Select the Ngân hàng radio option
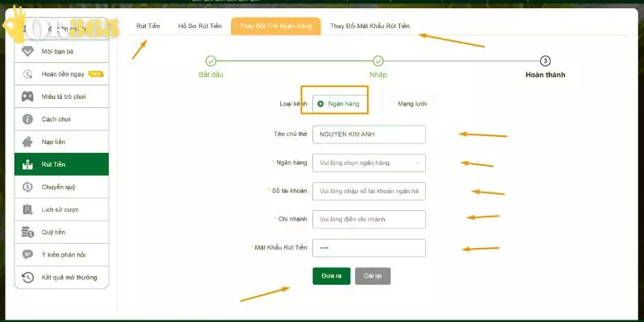Image resolution: width=644 pixels, height=322 pixels. point(321,103)
